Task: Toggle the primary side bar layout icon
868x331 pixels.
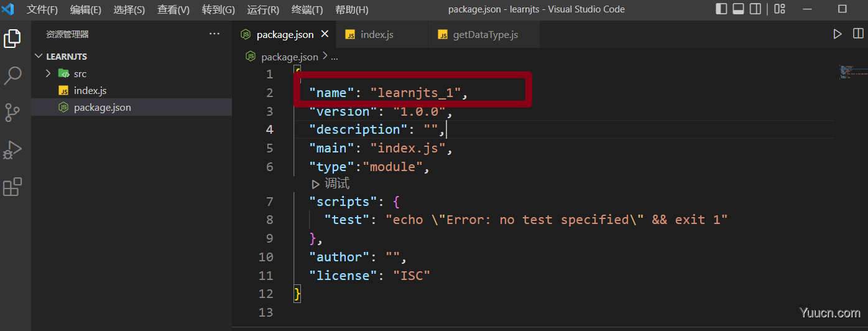Action: pos(722,9)
